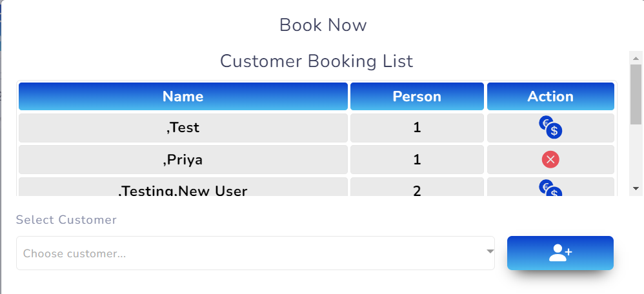
Task: Open payment for the Testing,New User row
Action: 550,190
